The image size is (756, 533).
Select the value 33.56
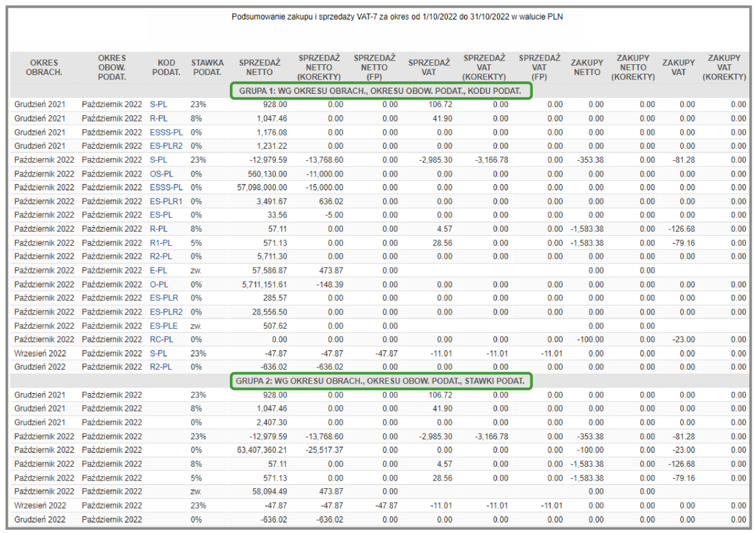click(x=277, y=215)
